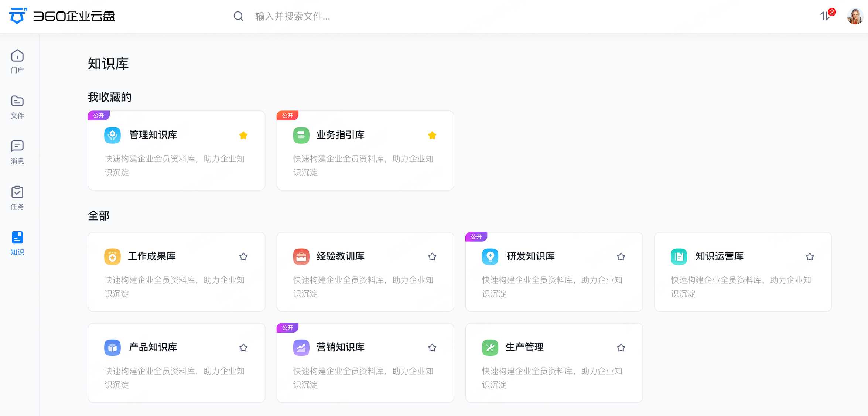Click 公开 tag on 研发知识库 card
Screen dimensions: 868x416
pos(476,237)
